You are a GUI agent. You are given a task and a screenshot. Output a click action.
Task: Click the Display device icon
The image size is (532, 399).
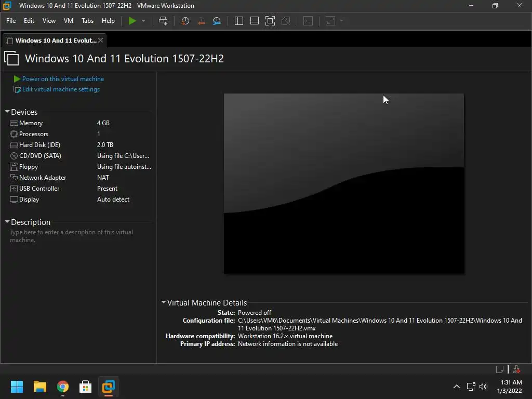(x=14, y=199)
